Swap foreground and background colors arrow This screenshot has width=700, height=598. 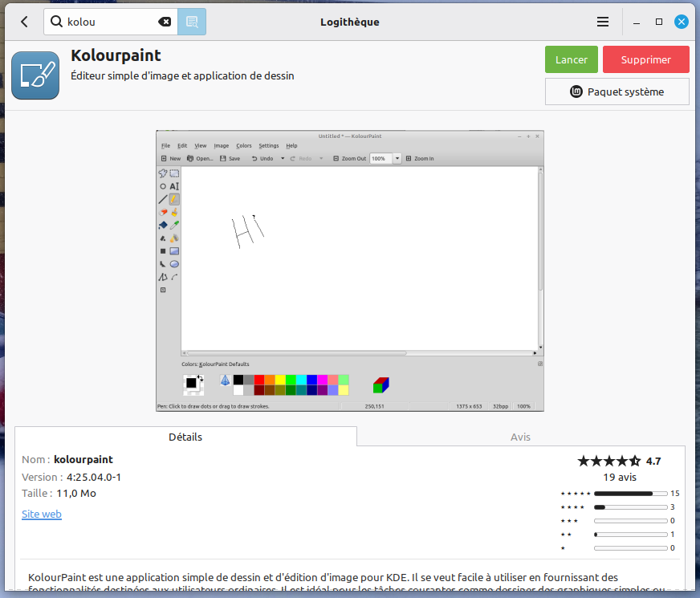pyautogui.click(x=200, y=378)
